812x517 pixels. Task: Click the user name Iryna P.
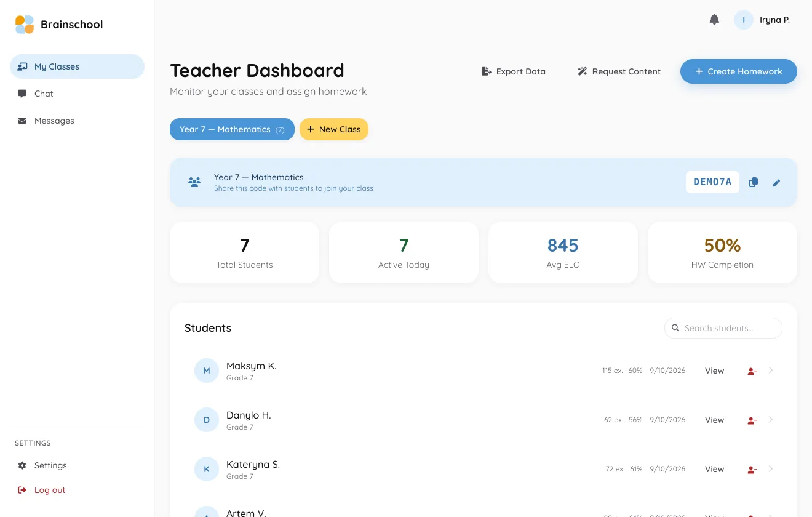(x=774, y=20)
